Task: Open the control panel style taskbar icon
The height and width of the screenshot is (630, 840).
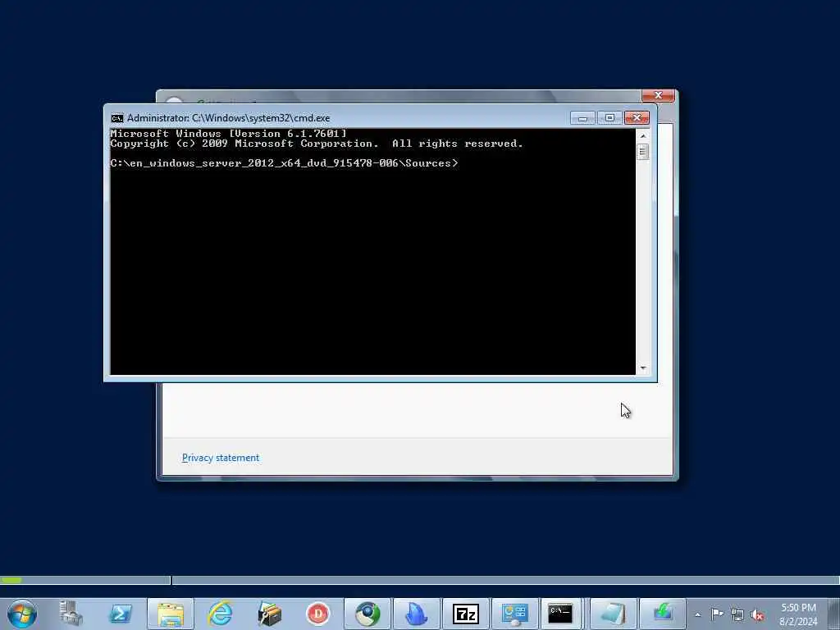Action: 515,614
